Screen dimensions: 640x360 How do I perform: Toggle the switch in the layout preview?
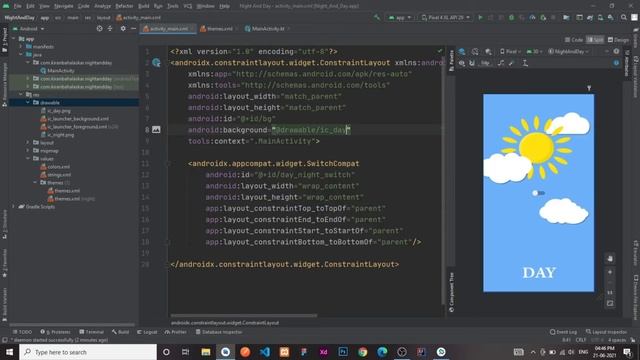tap(538, 193)
